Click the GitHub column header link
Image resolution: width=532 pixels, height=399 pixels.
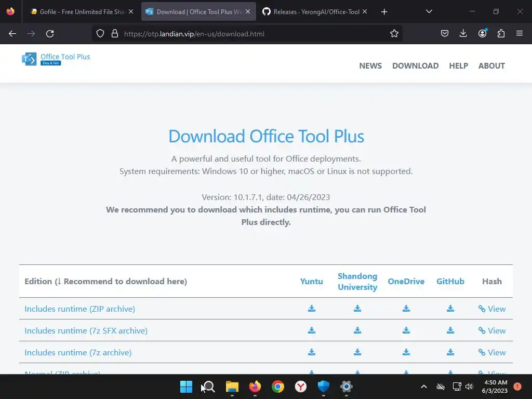point(450,281)
